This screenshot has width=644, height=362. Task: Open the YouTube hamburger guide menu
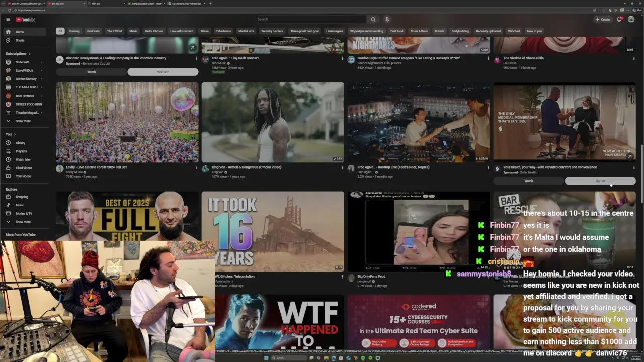coord(8,19)
